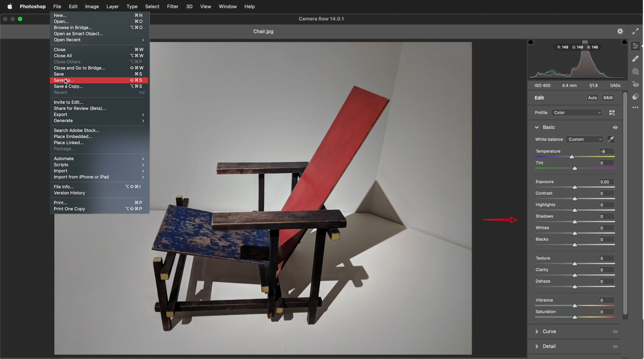Choose File Info… item
This screenshot has height=359, width=644.
(x=99, y=187)
